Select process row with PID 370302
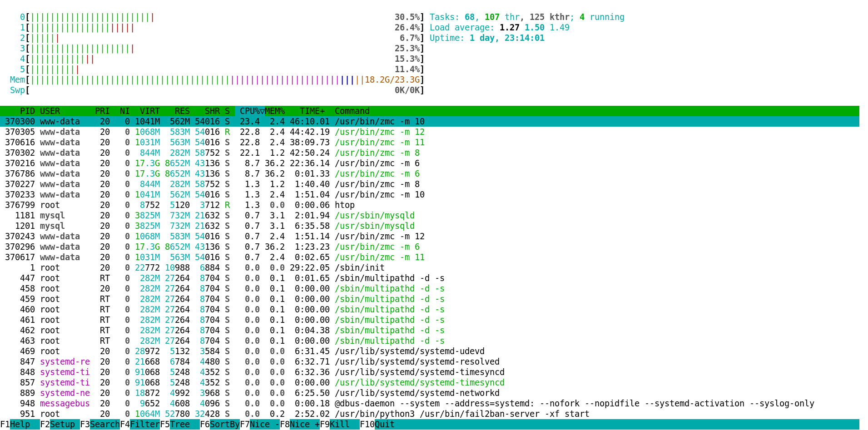 [x=430, y=153]
